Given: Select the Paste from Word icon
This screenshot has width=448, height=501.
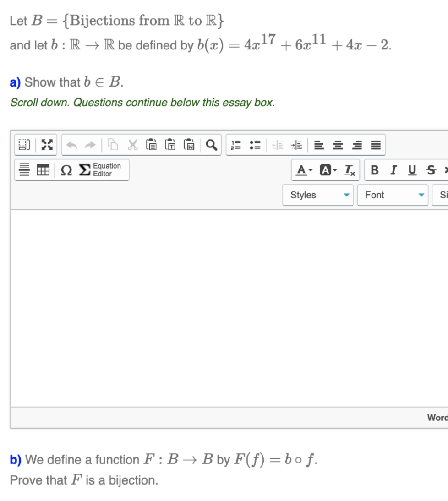Looking at the screenshot, I should pyautogui.click(x=190, y=145).
